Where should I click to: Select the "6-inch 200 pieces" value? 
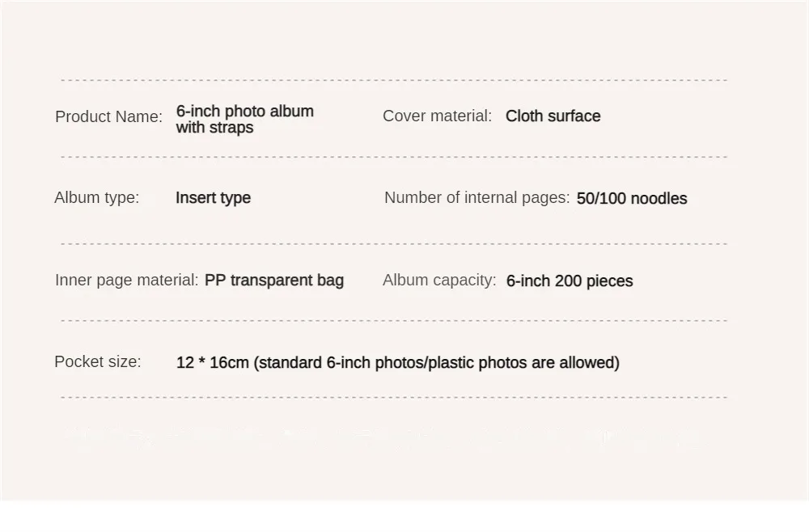tap(569, 281)
